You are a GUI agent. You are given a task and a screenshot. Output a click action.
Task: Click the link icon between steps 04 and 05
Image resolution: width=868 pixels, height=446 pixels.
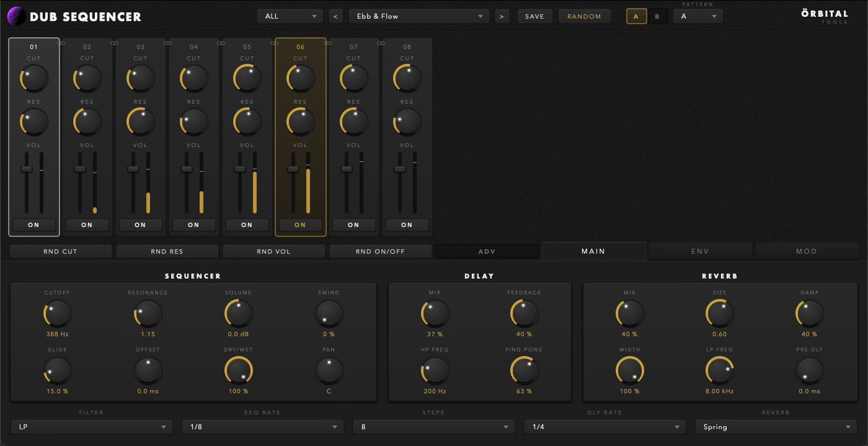click(221, 43)
